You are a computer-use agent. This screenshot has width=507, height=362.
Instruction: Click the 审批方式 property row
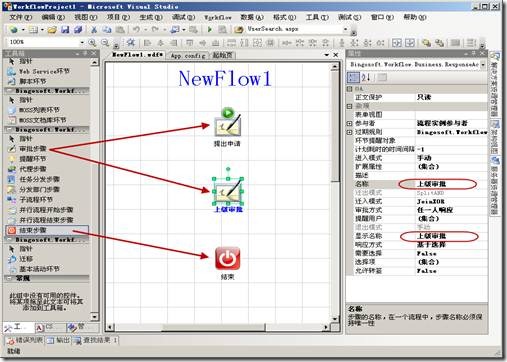tap(417, 210)
